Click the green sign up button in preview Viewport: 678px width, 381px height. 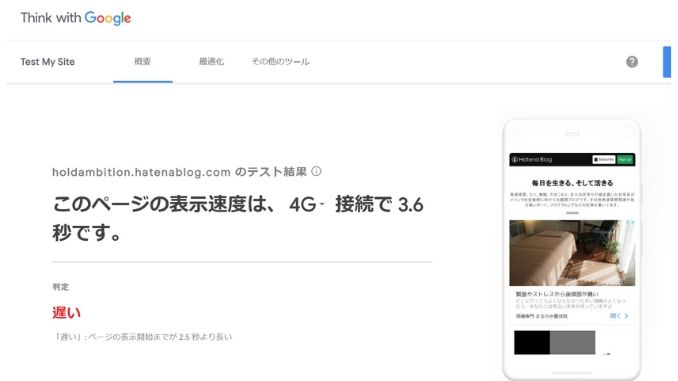[x=625, y=160]
